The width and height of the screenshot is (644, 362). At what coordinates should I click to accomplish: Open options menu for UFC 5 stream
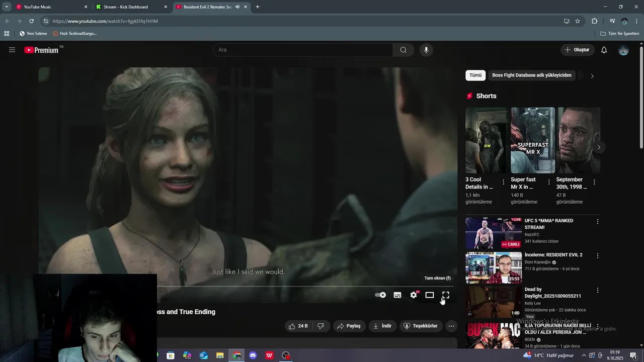pyautogui.click(x=598, y=221)
